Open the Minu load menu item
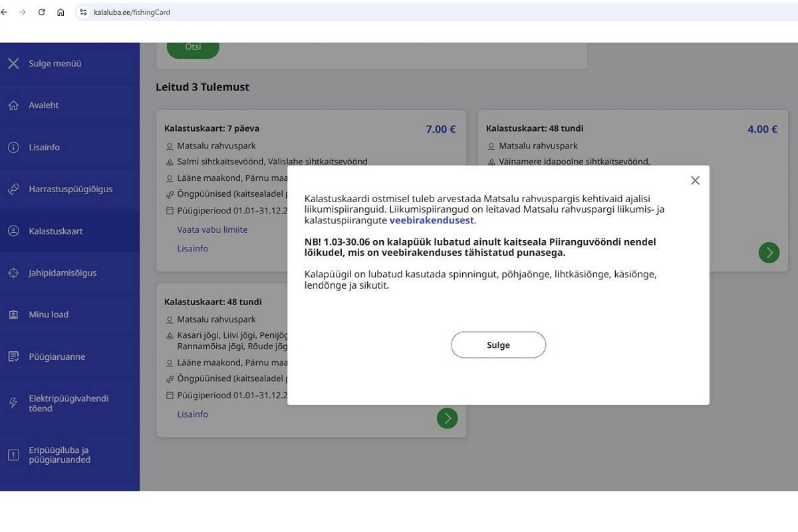798x532 pixels. click(x=49, y=315)
